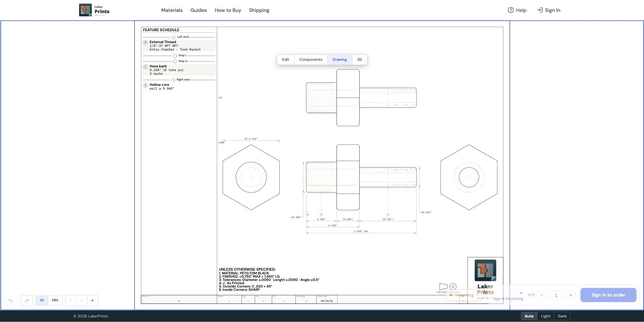Click the Sign in for pricing link
The width and height of the screenshot is (644, 322).
pos(508,299)
